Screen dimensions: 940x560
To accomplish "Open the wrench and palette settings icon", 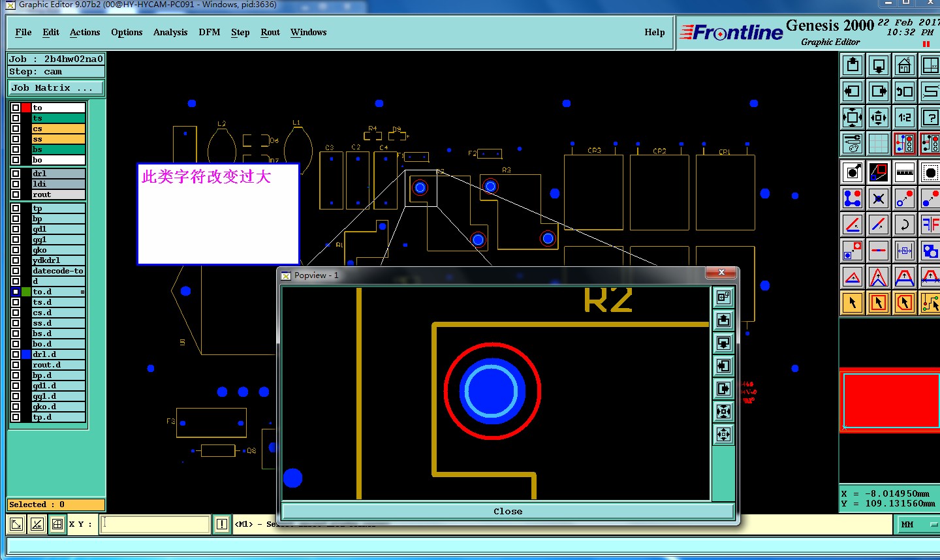I will tap(853, 144).
